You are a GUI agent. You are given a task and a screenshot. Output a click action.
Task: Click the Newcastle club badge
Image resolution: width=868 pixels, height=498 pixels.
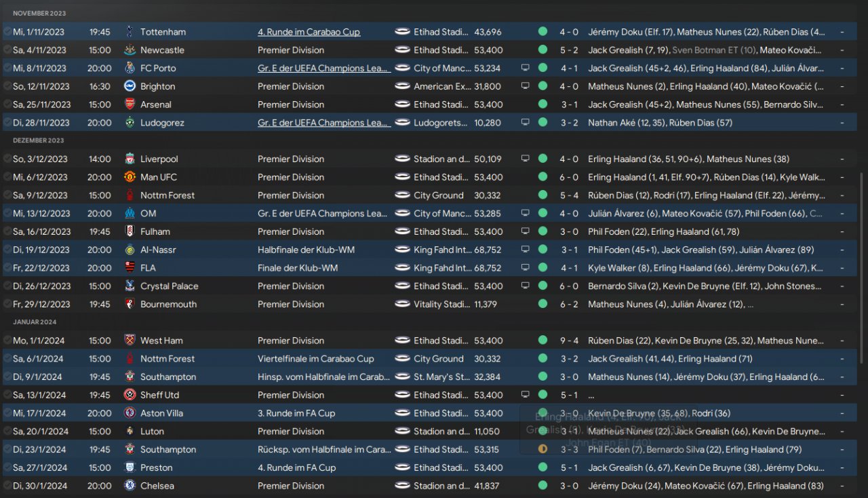[x=130, y=50]
